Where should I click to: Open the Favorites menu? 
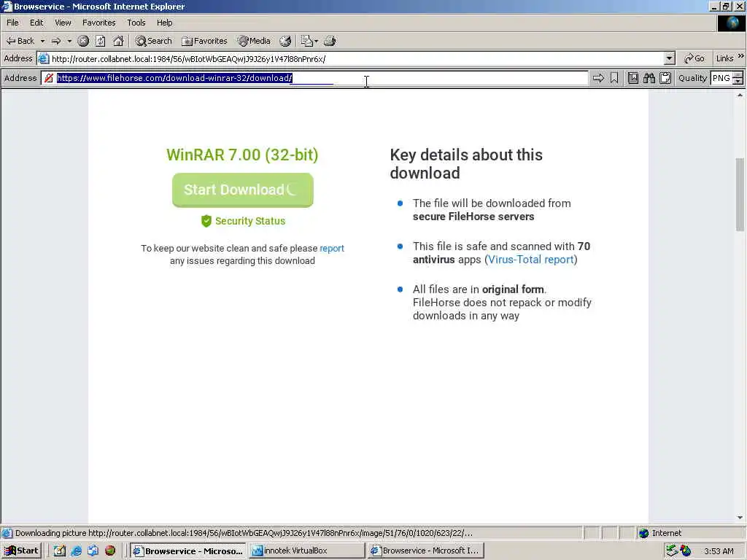(x=98, y=23)
